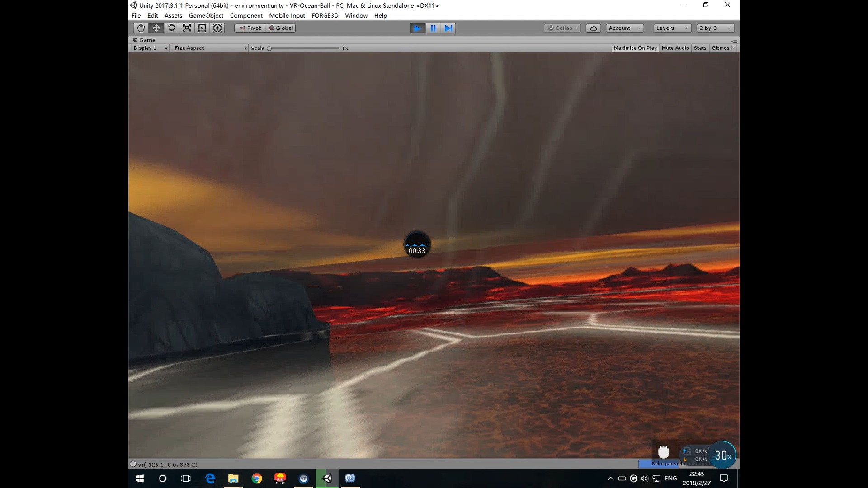The height and width of the screenshot is (488, 868).
Task: Open the VR app taskbar icon
Action: [304, 478]
